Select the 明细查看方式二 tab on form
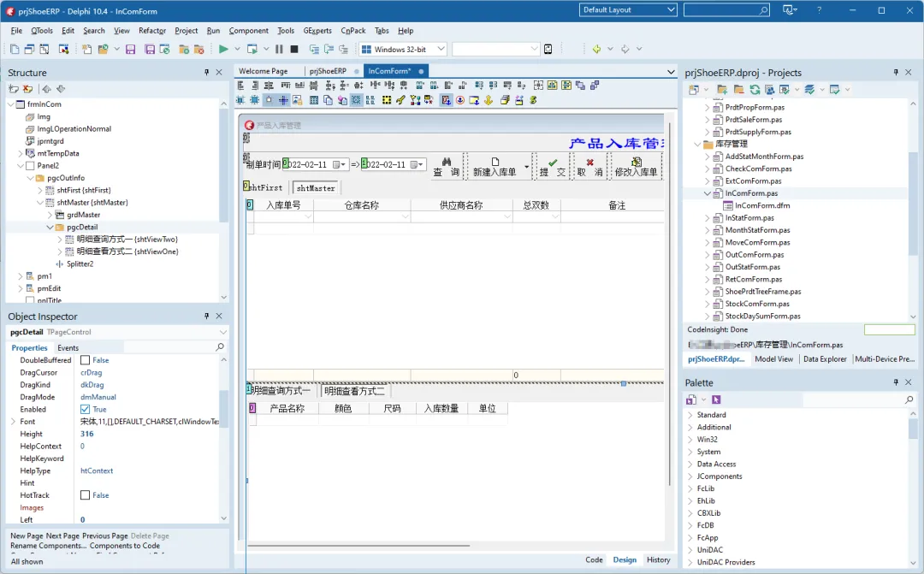Viewport: 924px width, 574px height. coord(354,391)
